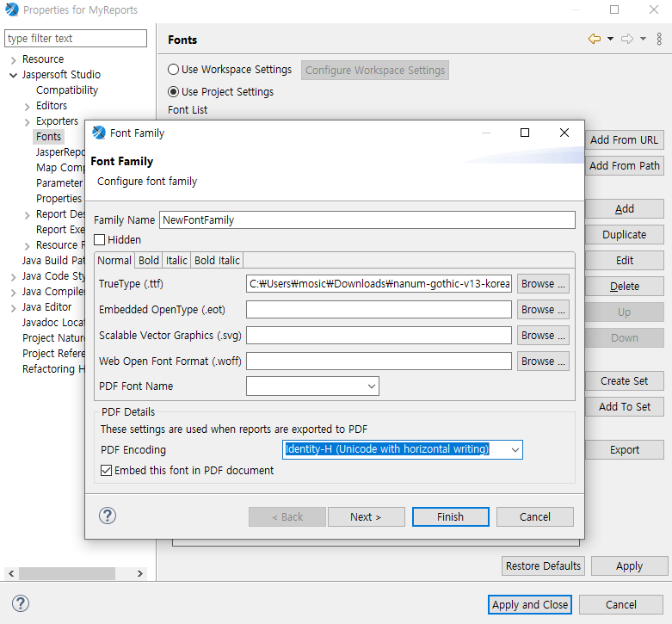Click Add From URL button
672x624 pixels.
pos(625,139)
